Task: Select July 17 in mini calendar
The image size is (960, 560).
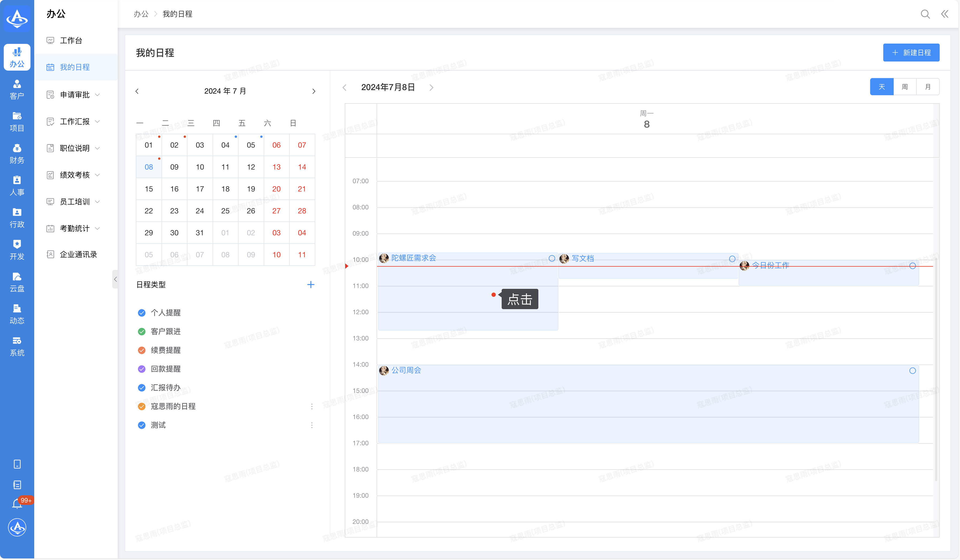Action: (x=199, y=189)
